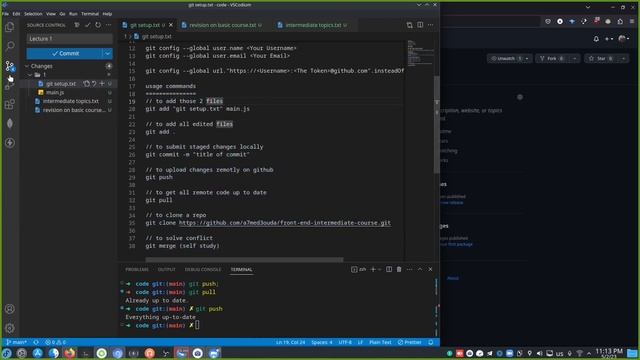
Task: Toggle Unwatch on the GitHub repository
Action: tap(505, 59)
